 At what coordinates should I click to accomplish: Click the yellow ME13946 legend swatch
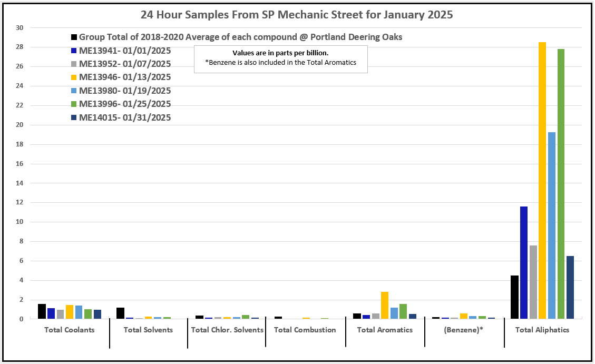click(x=74, y=77)
